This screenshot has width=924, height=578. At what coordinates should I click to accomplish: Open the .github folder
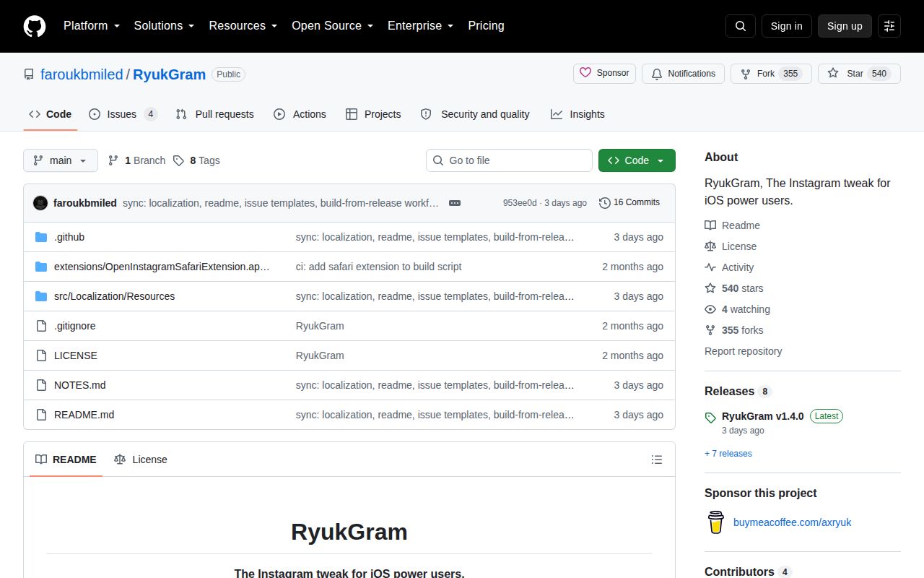[x=69, y=237]
